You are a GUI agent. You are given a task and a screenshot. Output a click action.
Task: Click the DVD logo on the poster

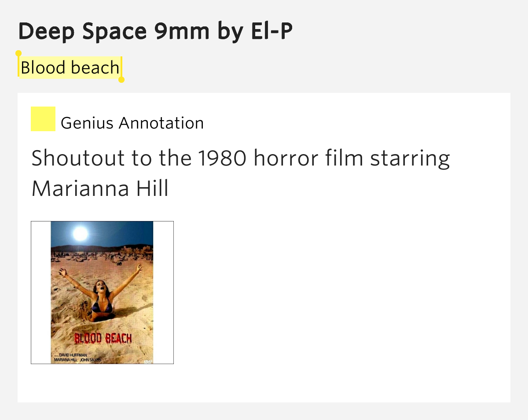click(148, 361)
